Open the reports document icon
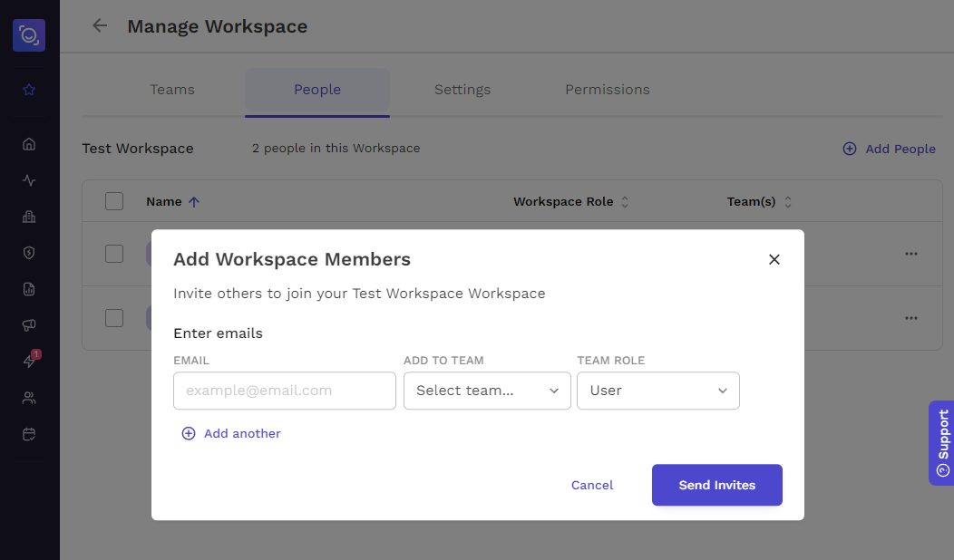Screen dimensions: 954x560 29,289
